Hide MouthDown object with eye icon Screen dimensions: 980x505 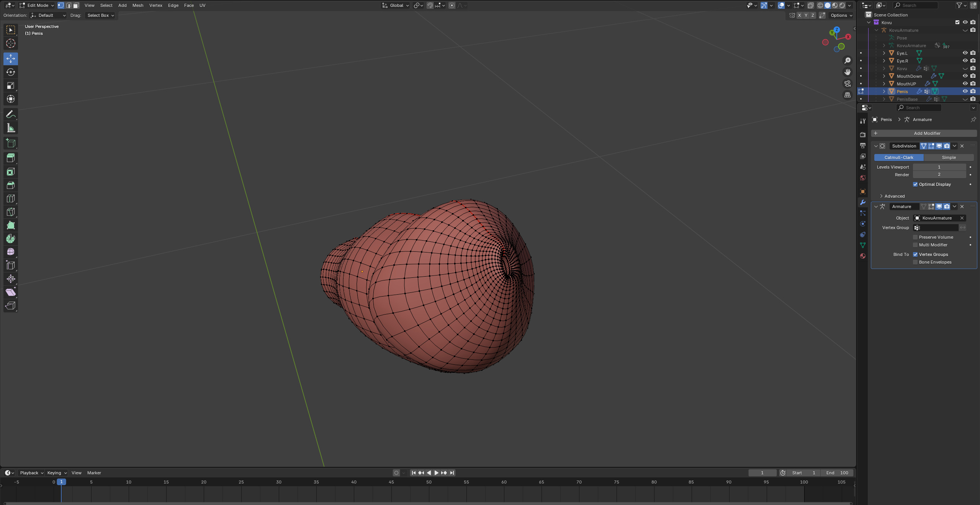coord(965,76)
